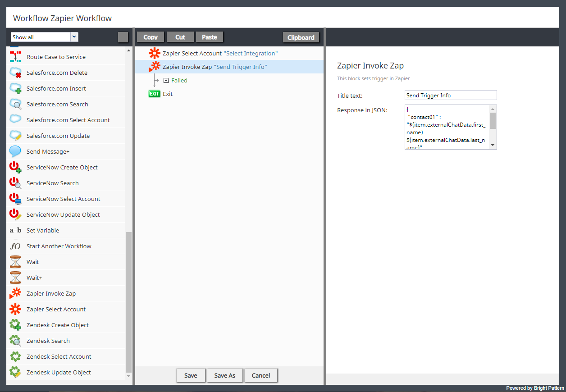Click the ServiceNow Search icon
Viewport: 566px width, 392px height.
(15, 183)
